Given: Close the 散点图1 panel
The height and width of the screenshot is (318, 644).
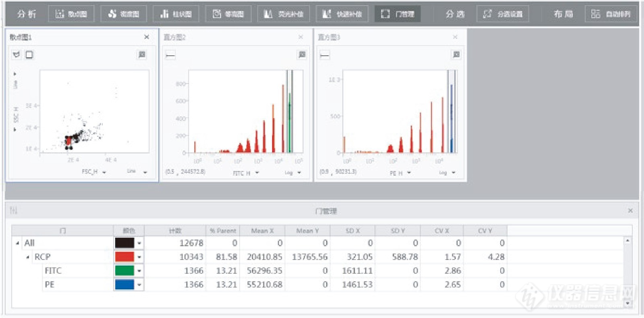Looking at the screenshot, I should point(147,37).
